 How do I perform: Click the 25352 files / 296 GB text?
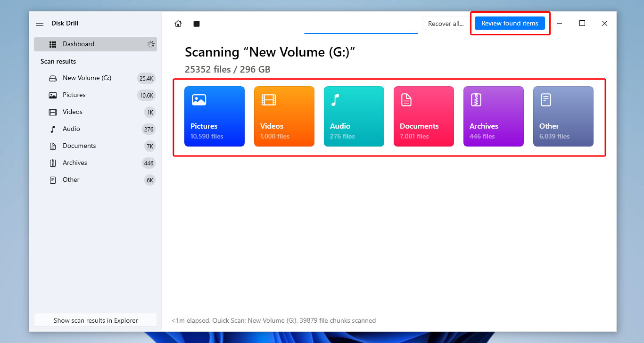tap(228, 69)
